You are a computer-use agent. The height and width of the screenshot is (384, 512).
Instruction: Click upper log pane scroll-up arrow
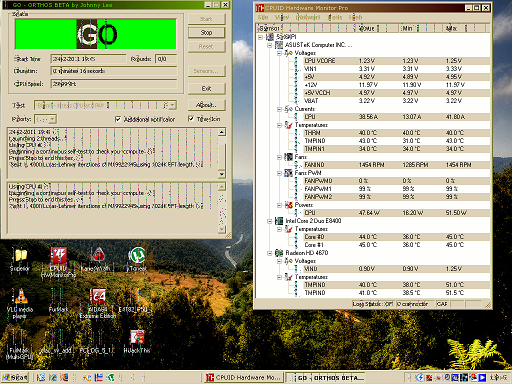222,132
